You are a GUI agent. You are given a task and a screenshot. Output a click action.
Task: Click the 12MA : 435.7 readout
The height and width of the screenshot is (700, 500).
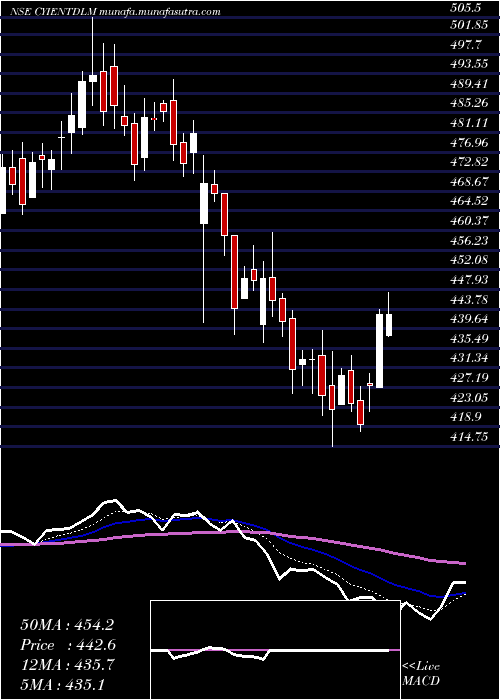click(x=67, y=665)
